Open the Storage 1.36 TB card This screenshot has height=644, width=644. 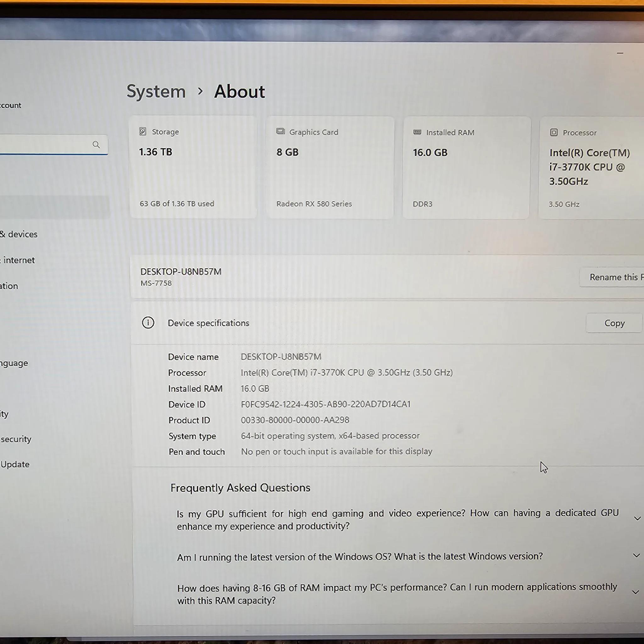click(193, 167)
